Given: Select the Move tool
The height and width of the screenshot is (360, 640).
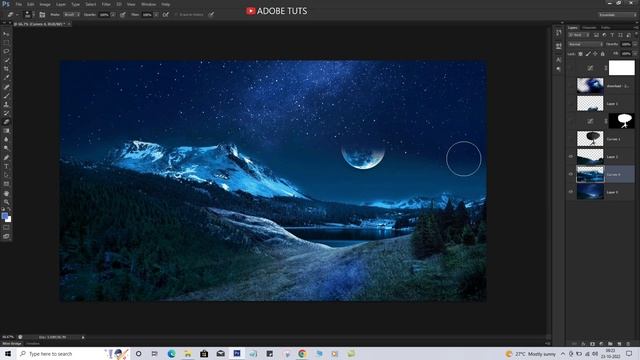Looking at the screenshot, I should [6, 34].
